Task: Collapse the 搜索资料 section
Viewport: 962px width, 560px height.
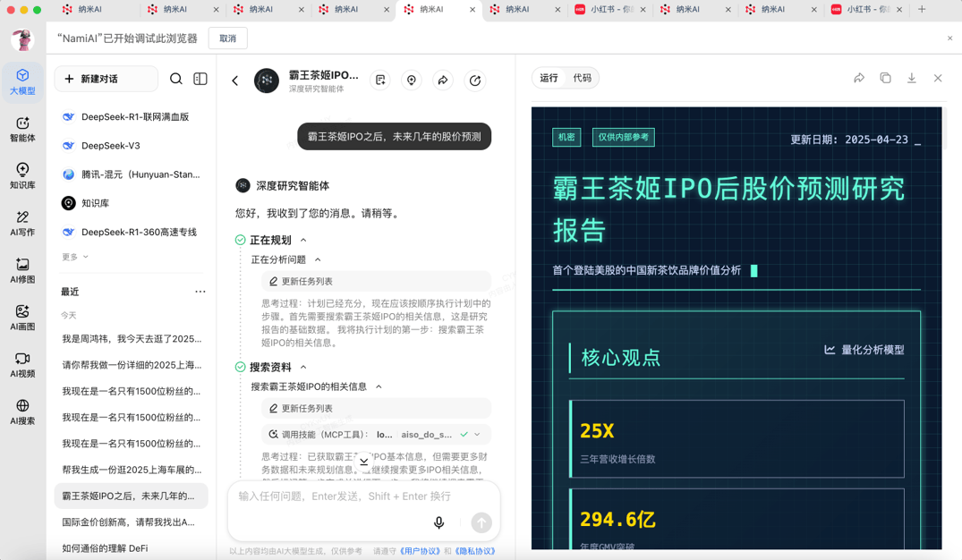Action: pyautogui.click(x=303, y=368)
